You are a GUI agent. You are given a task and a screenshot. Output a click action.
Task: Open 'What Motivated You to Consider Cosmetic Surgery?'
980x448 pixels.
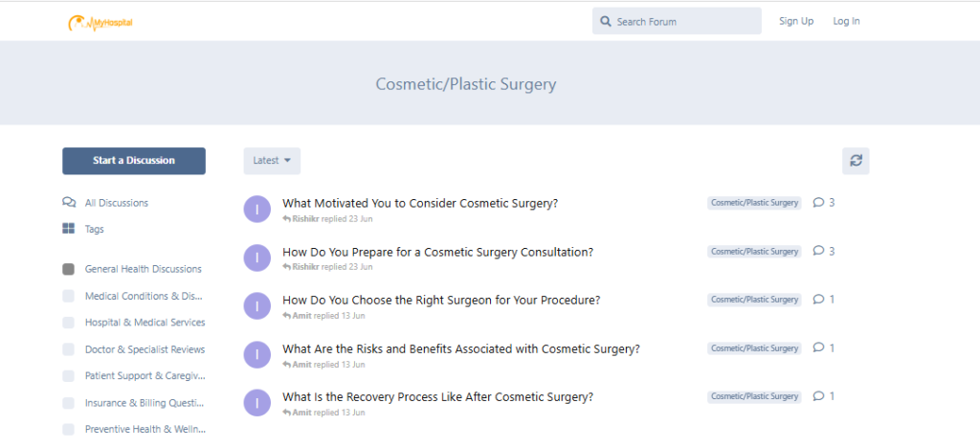pos(420,203)
